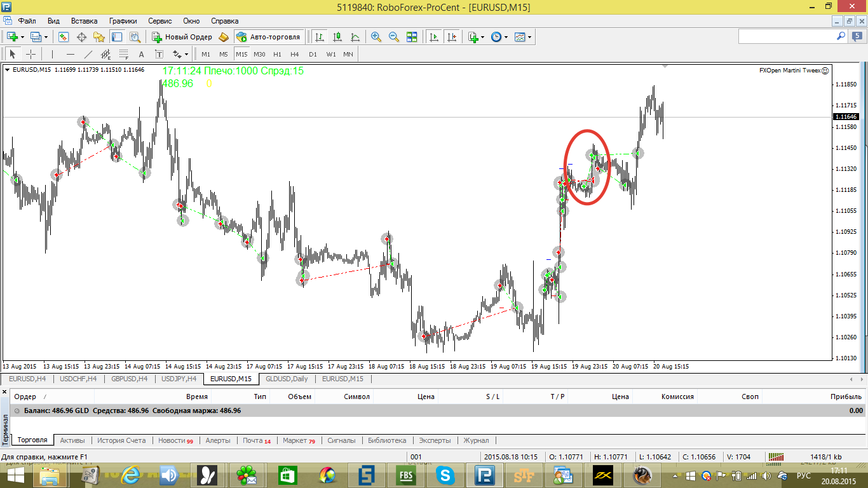Open the profiles dropdown arrow
Image resolution: width=868 pixels, height=488 pixels.
[x=46, y=37]
